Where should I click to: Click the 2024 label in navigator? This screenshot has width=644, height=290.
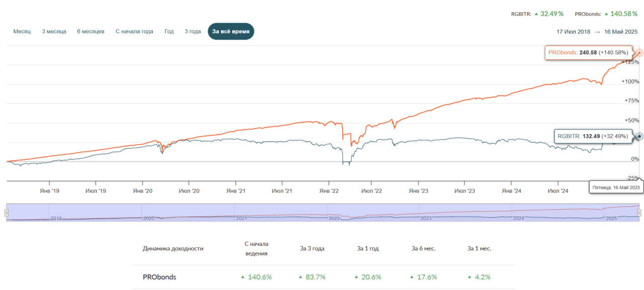coord(519,219)
